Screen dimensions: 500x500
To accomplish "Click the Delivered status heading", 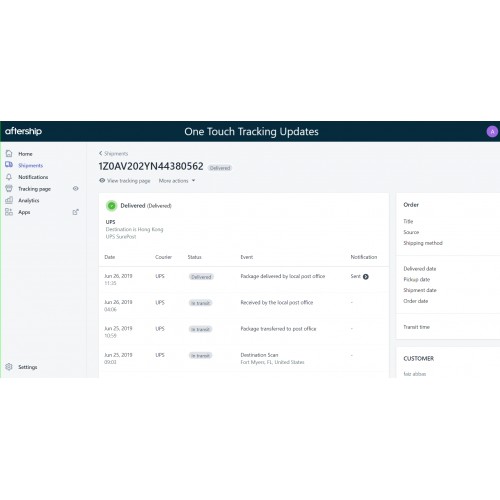I will click(x=146, y=206).
